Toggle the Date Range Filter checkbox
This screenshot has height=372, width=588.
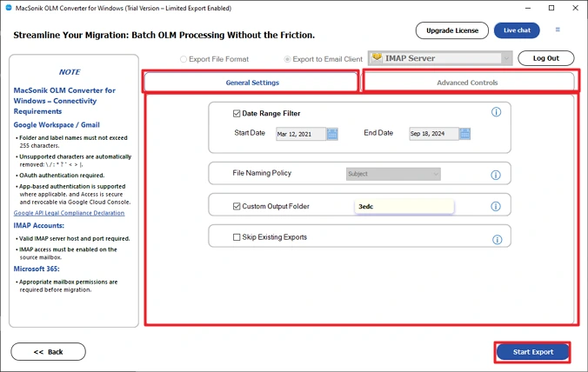coord(237,114)
